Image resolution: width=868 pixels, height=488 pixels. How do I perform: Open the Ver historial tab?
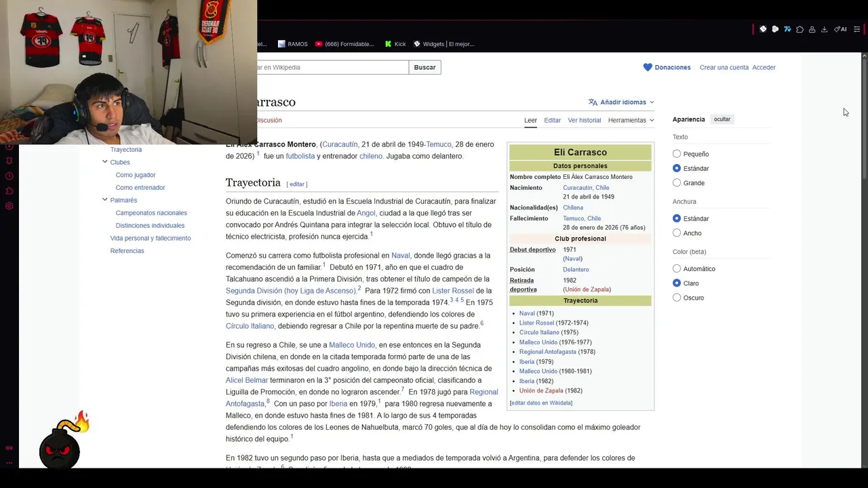pyautogui.click(x=585, y=120)
